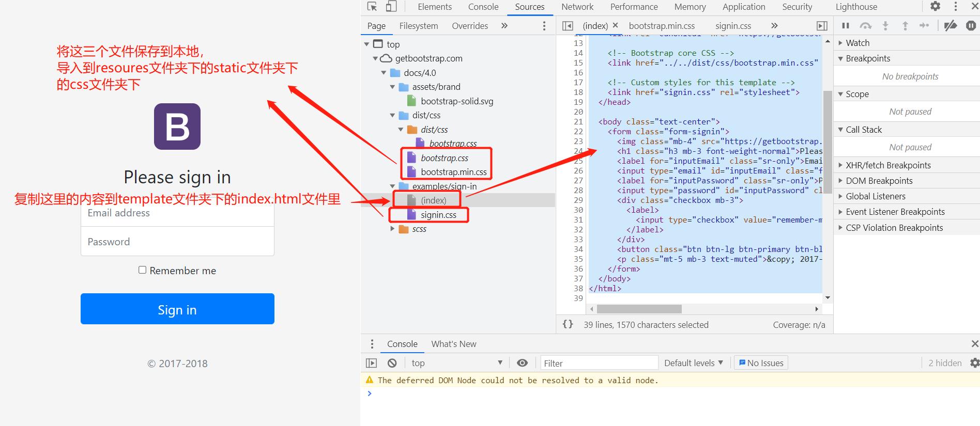Show console sidebar icon

pos(372,363)
